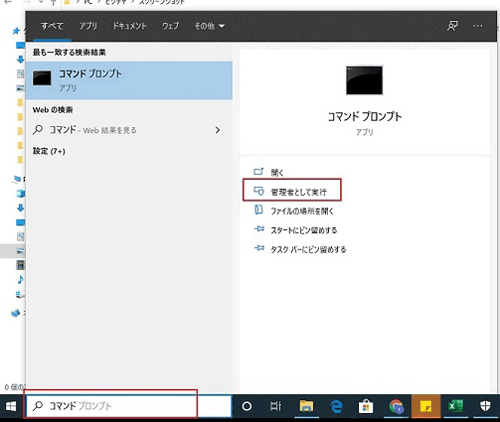Open コマンド web search result
500x422 pixels.
(x=129, y=130)
